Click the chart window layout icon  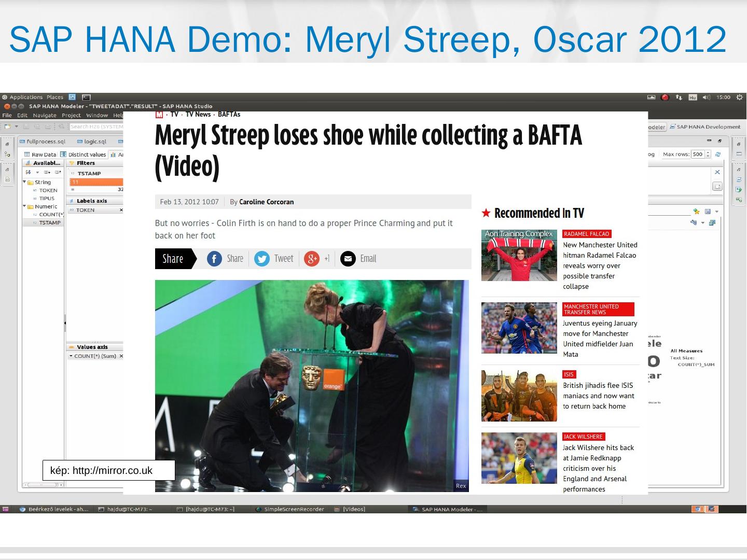[x=712, y=222]
